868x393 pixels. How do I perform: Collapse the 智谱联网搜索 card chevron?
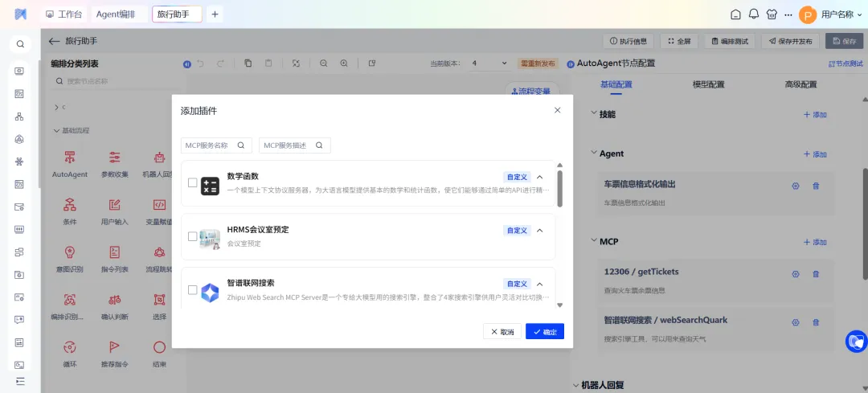(540, 284)
